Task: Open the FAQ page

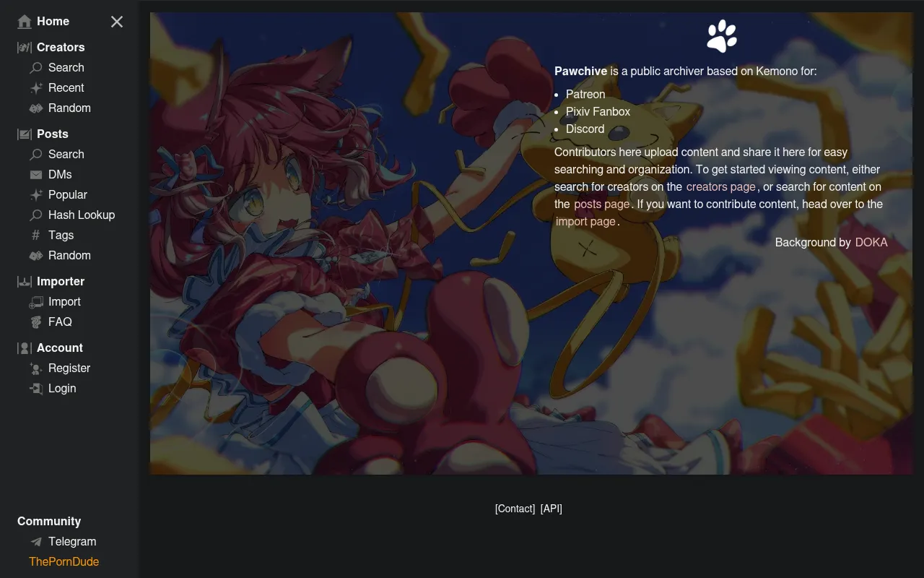Action: coord(60,322)
